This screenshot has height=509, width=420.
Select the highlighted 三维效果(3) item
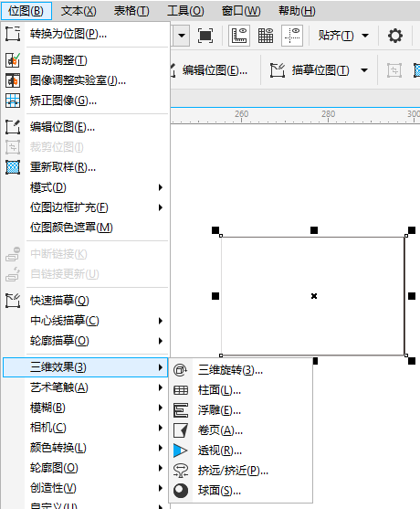(x=85, y=367)
